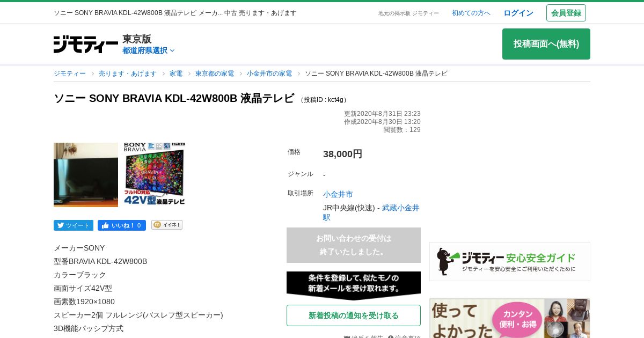Screen dimensions: 644x338
Task: Click the Twitter ツイート share button
Action: 74,225
